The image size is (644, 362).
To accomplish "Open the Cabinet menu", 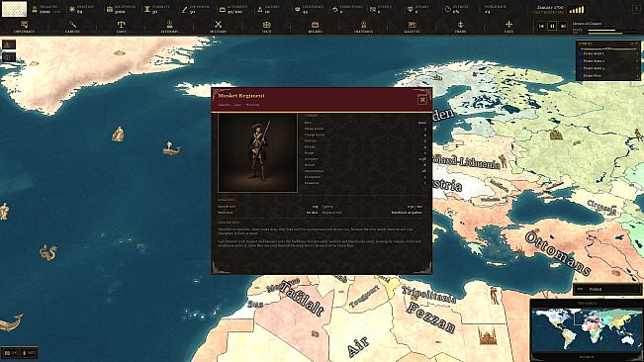I will 72,27.
